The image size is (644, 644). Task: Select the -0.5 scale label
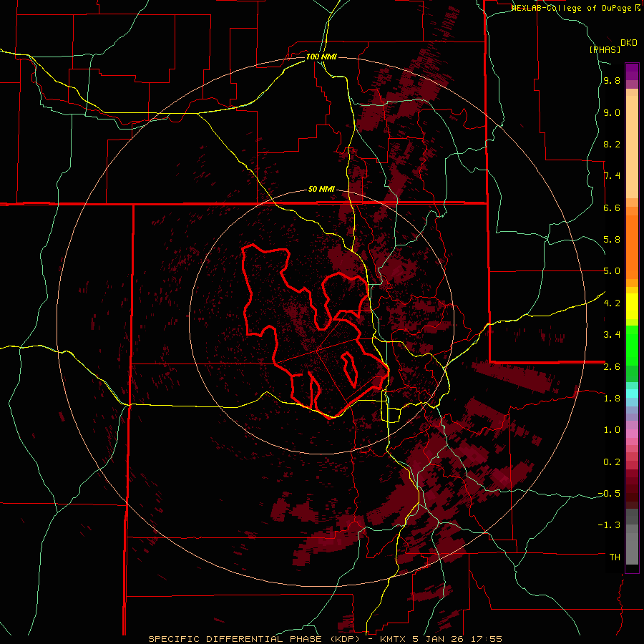[609, 493]
